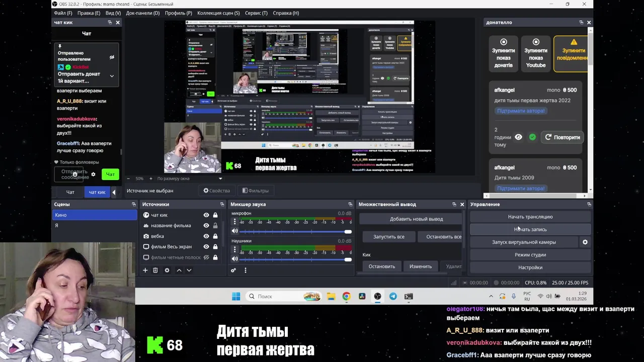
Task: Lock the название фильма source
Action: point(215,226)
